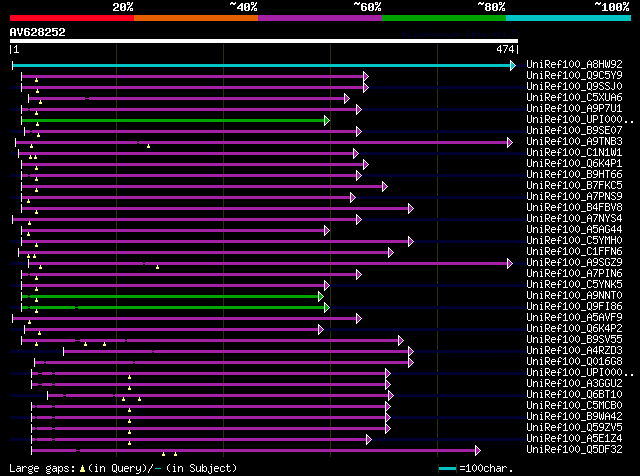Click the UniRef100_C5XUA6 label

coord(574,98)
